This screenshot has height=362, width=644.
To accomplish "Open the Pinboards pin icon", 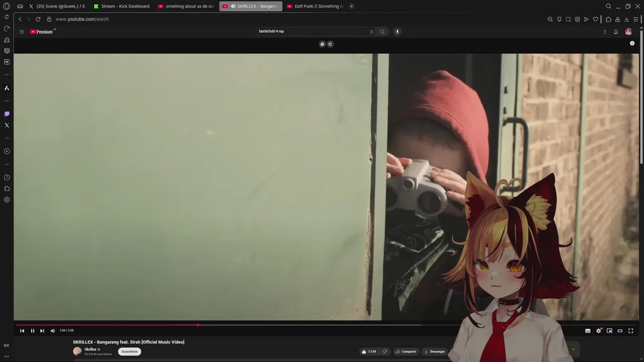I will (559, 19).
